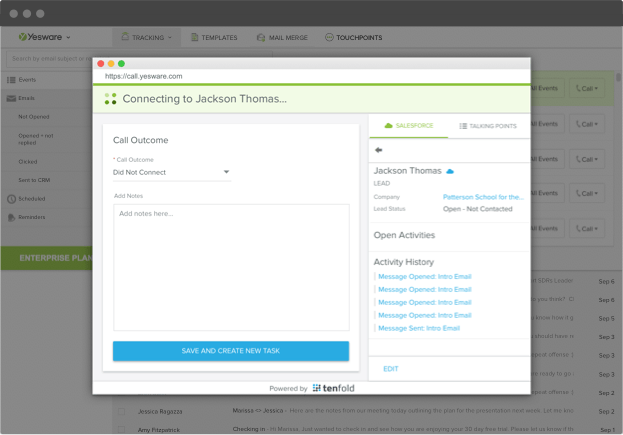The width and height of the screenshot is (623, 435).
Task: Click the back arrow in Salesforce panel
Action: (x=379, y=150)
